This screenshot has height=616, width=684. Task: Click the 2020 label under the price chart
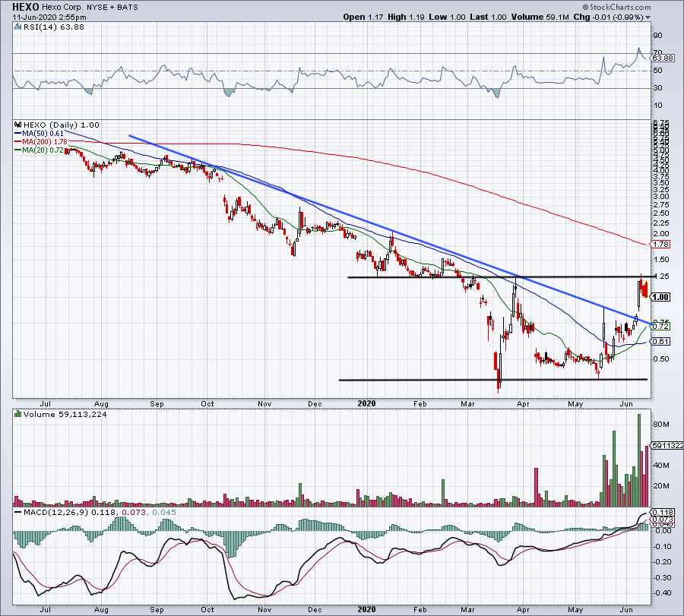366,403
